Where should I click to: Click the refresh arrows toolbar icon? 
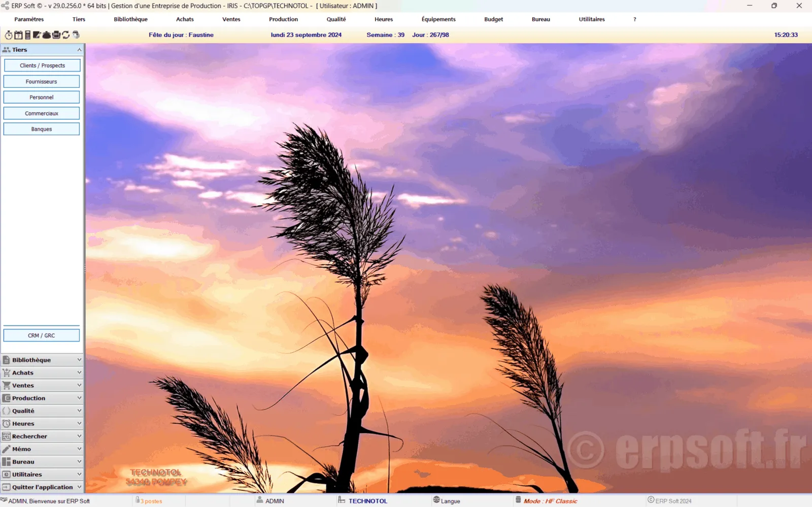[x=66, y=35]
